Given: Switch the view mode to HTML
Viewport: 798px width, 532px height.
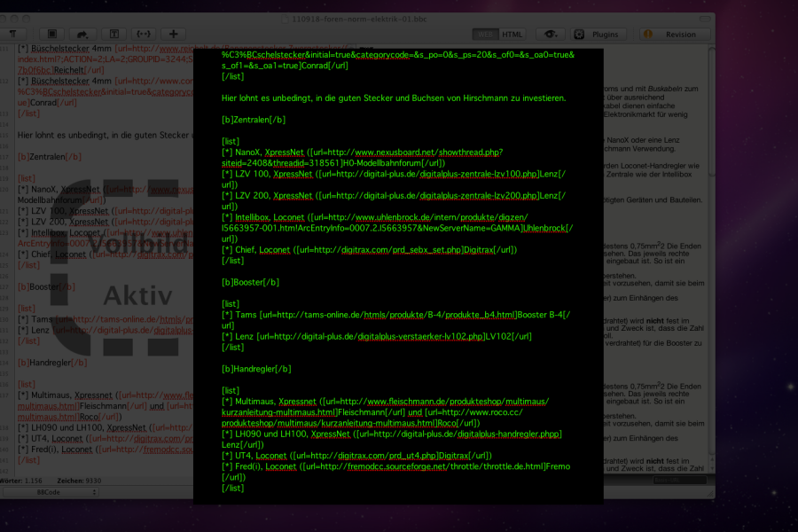Looking at the screenshot, I should click(x=512, y=35).
